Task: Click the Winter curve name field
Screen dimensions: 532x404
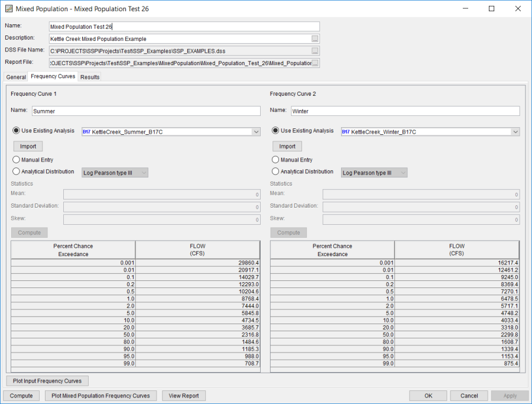Action: (406, 111)
